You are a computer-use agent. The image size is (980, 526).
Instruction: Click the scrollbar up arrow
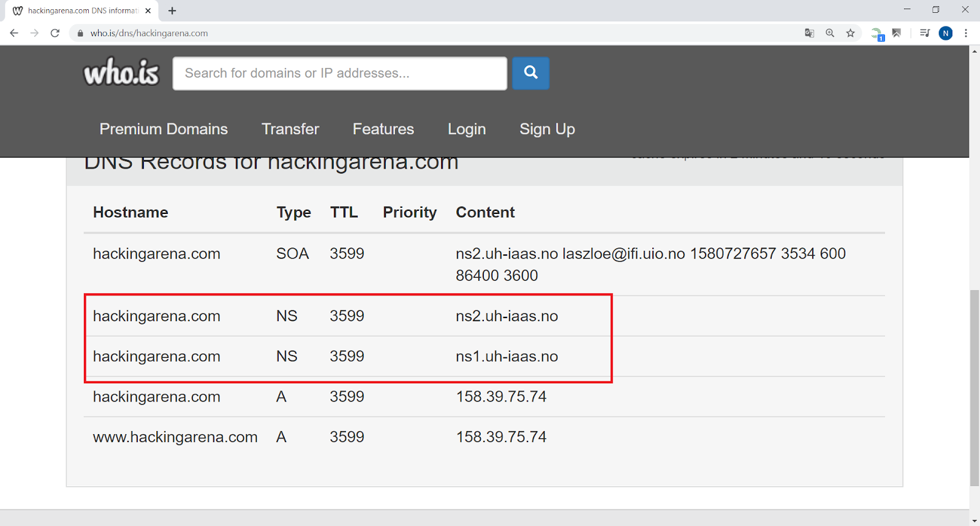click(x=974, y=51)
